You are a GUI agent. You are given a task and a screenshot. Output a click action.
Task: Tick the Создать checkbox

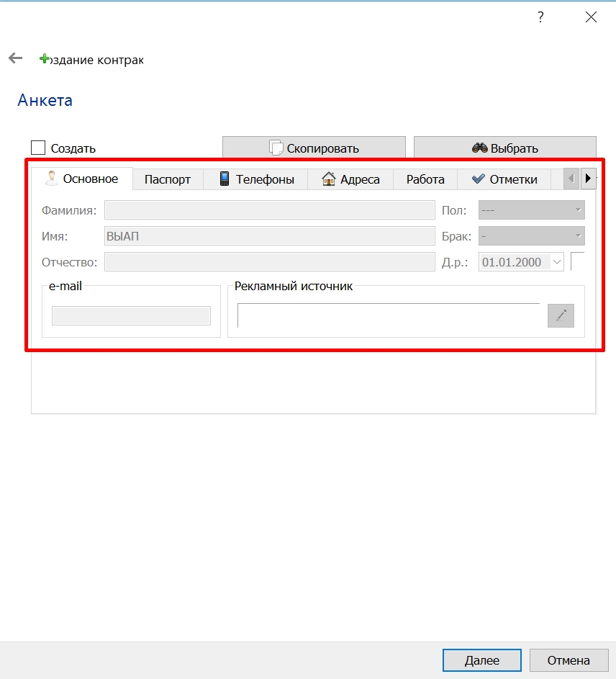click(x=38, y=148)
